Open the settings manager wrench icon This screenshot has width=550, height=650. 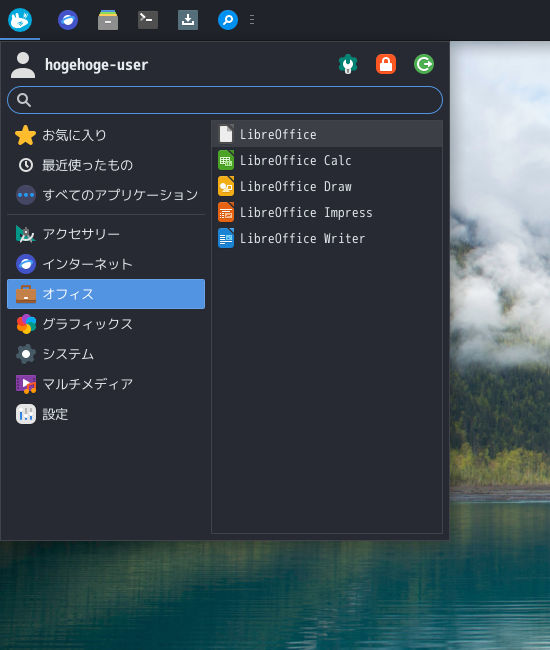(x=348, y=64)
